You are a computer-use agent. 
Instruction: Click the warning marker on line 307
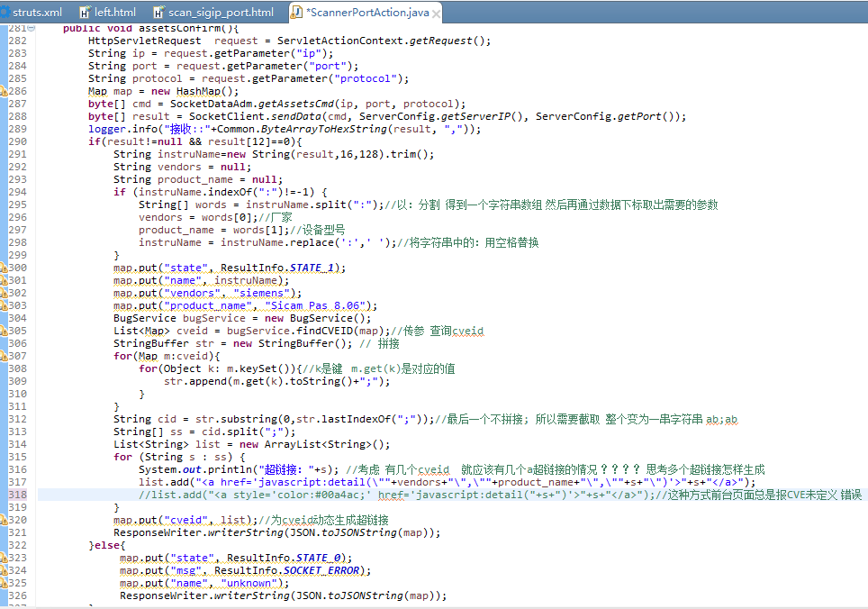[4, 356]
